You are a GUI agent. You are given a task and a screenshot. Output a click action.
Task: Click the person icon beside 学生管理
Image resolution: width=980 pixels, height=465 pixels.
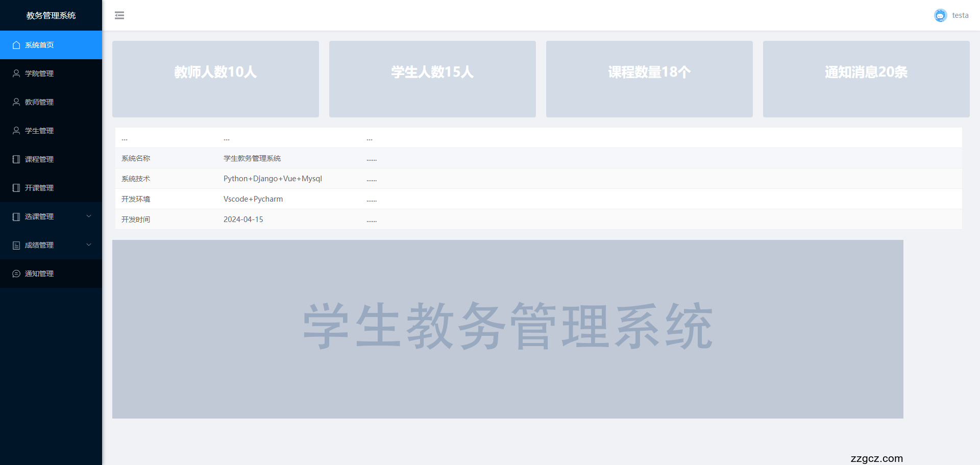16,131
